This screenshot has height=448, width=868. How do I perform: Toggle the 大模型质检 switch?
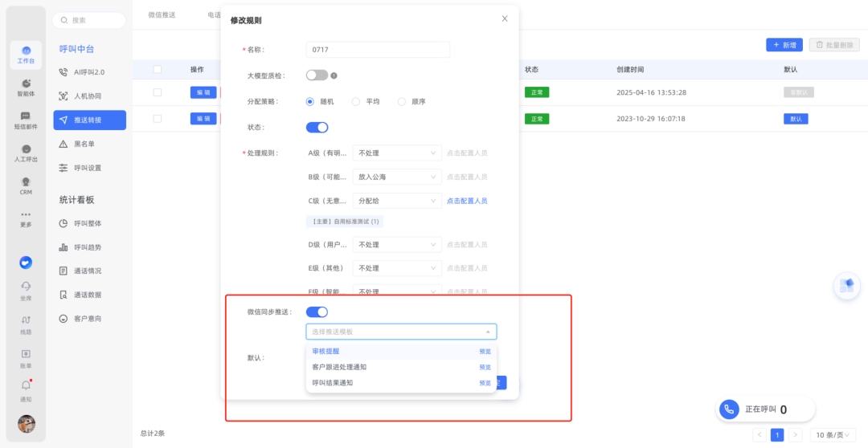point(317,75)
